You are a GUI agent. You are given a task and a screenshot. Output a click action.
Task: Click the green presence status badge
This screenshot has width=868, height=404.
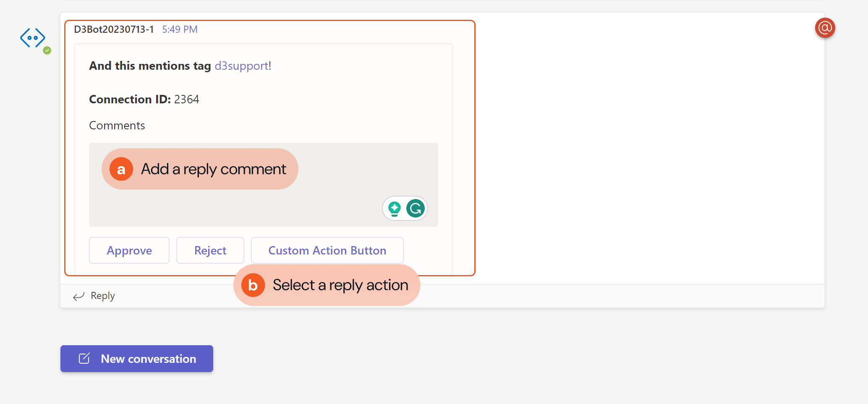47,50
